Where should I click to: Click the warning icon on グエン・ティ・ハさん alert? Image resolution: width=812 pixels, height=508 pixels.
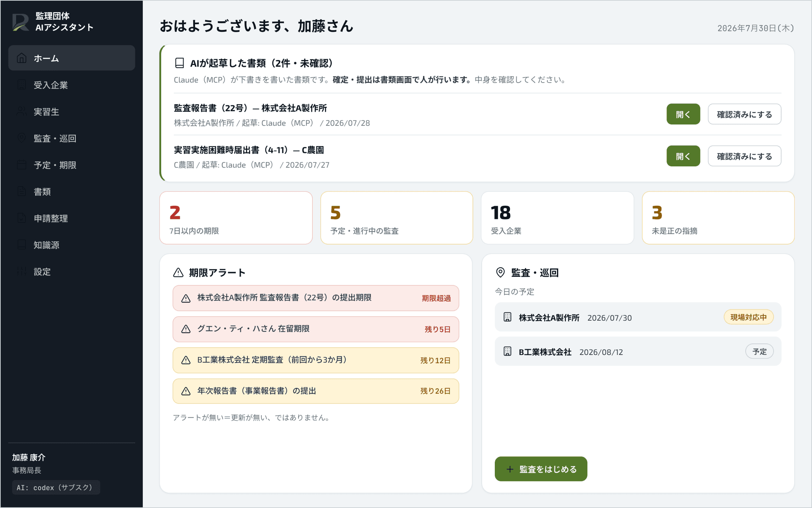186,329
